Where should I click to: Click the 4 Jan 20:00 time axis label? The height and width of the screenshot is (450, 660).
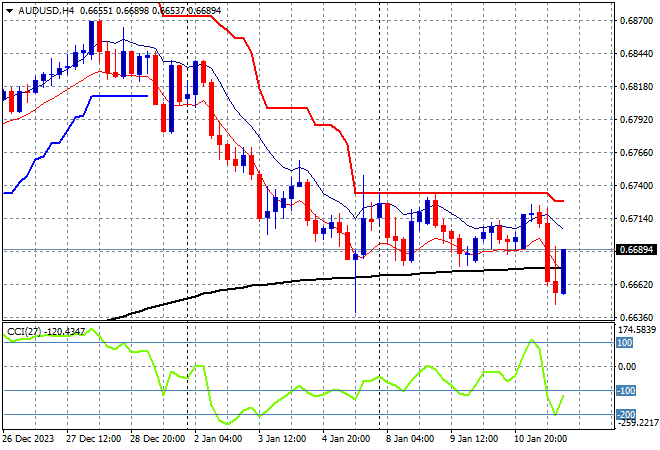click(348, 437)
